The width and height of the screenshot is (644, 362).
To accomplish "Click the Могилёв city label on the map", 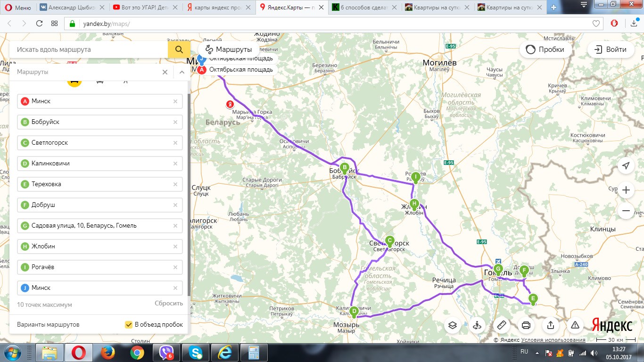I will 439,62.
